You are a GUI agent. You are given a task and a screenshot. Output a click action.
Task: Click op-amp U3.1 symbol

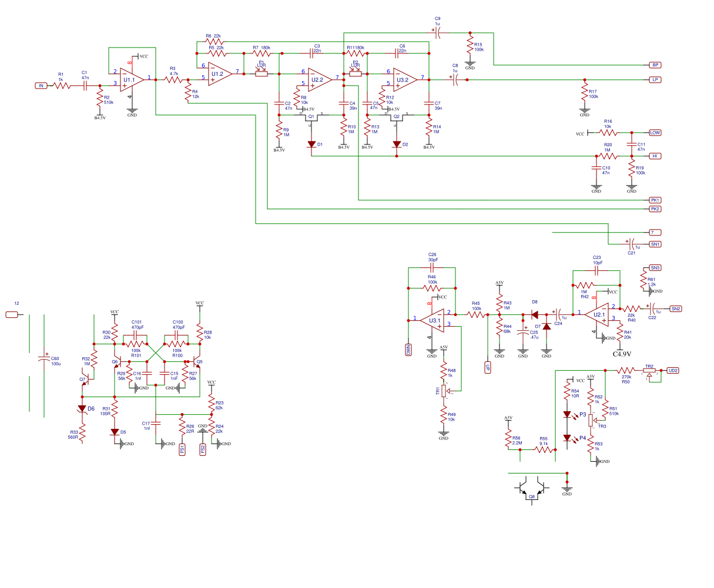pos(433,320)
